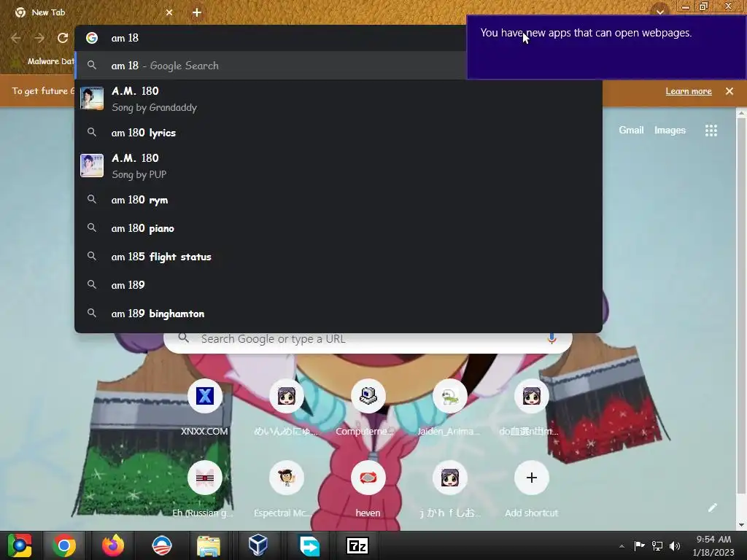Click the Malware Dat bookmark
Screen dimensions: 747x560
(x=44, y=61)
